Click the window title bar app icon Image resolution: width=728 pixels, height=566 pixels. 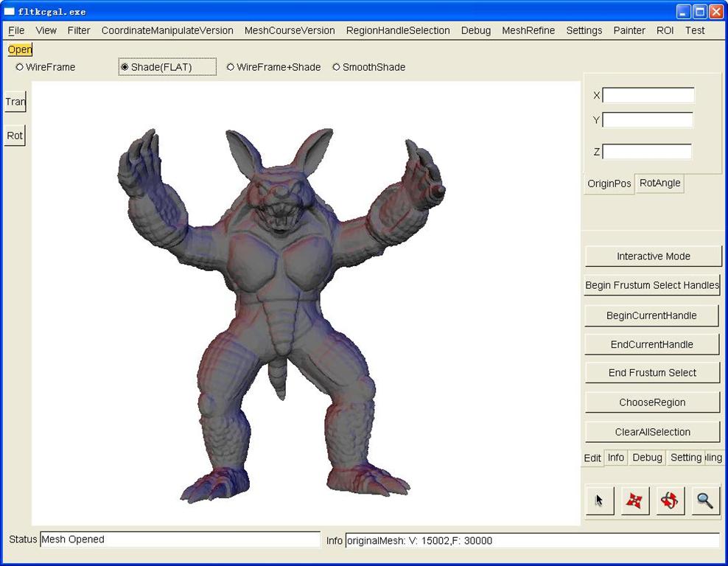(10, 12)
